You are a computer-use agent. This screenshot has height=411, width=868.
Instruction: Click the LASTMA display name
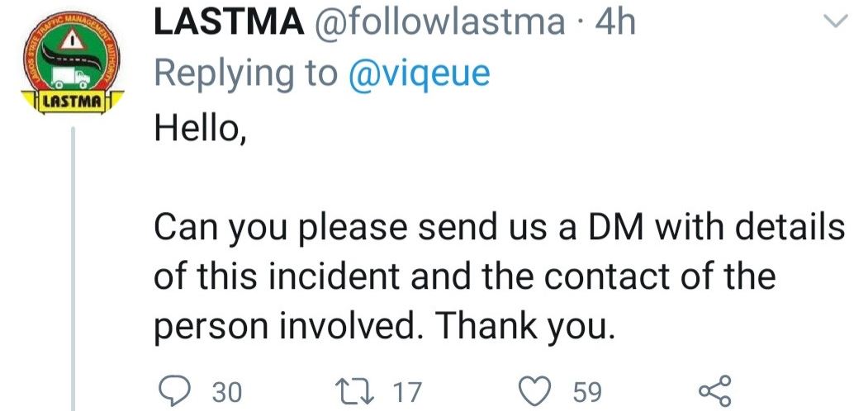click(x=226, y=24)
